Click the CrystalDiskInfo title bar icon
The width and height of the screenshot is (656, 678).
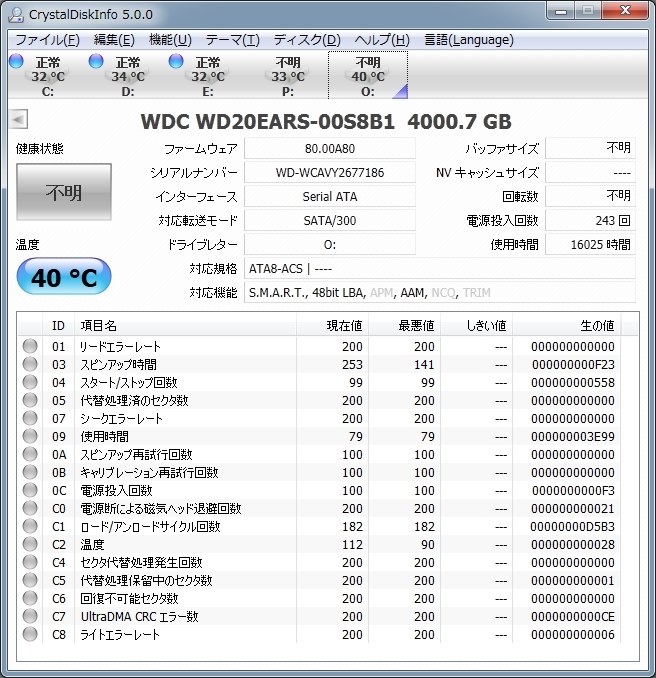click(x=16, y=14)
